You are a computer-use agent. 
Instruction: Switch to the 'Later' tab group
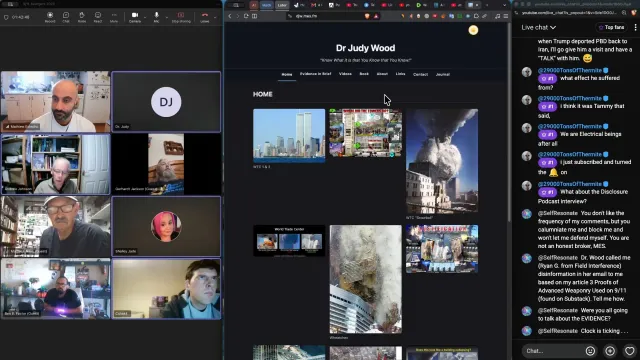click(x=282, y=5)
